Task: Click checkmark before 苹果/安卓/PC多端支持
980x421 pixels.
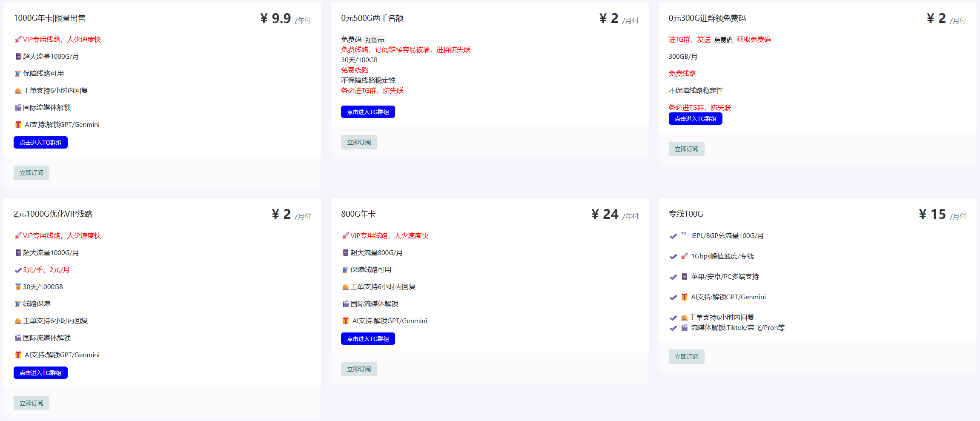Action: point(673,277)
